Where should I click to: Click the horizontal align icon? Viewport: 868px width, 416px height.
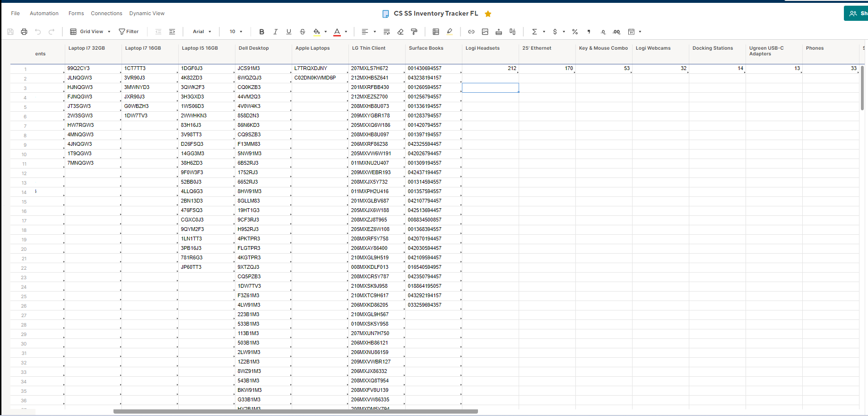click(365, 32)
